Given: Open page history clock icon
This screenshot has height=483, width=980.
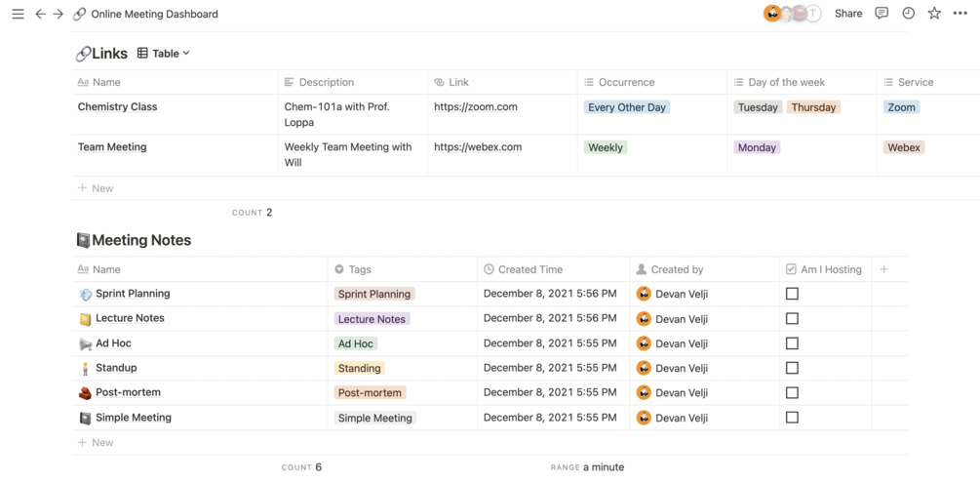Looking at the screenshot, I should click(908, 14).
